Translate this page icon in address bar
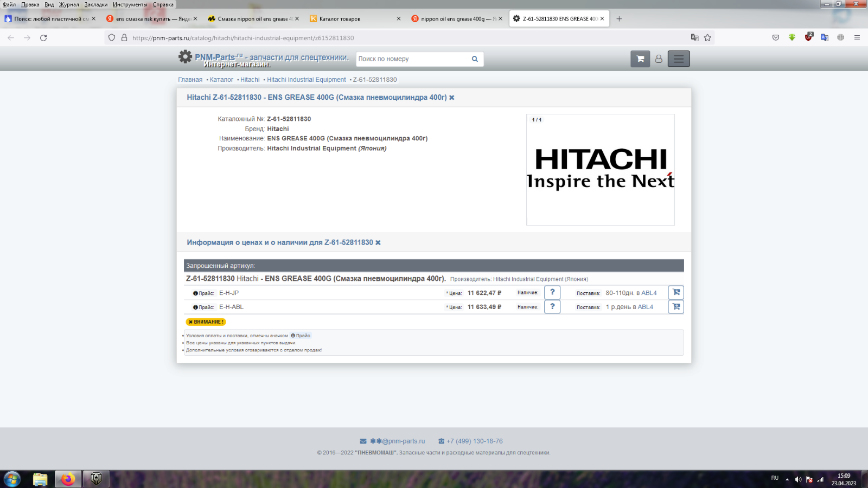This screenshot has height=488, width=868. point(694,38)
